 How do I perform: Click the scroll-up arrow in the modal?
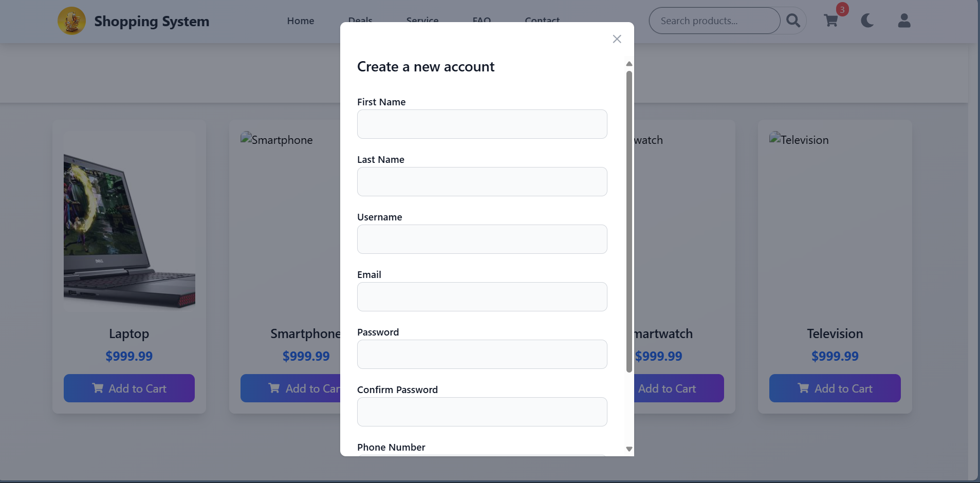click(x=628, y=64)
